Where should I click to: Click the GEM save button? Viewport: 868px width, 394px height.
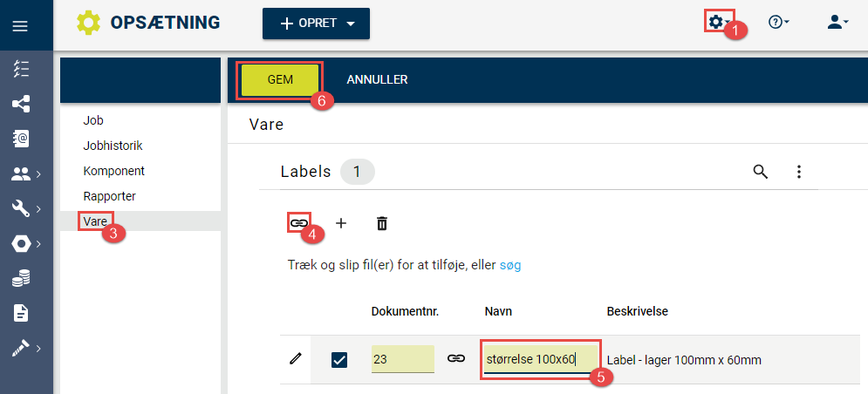point(279,79)
